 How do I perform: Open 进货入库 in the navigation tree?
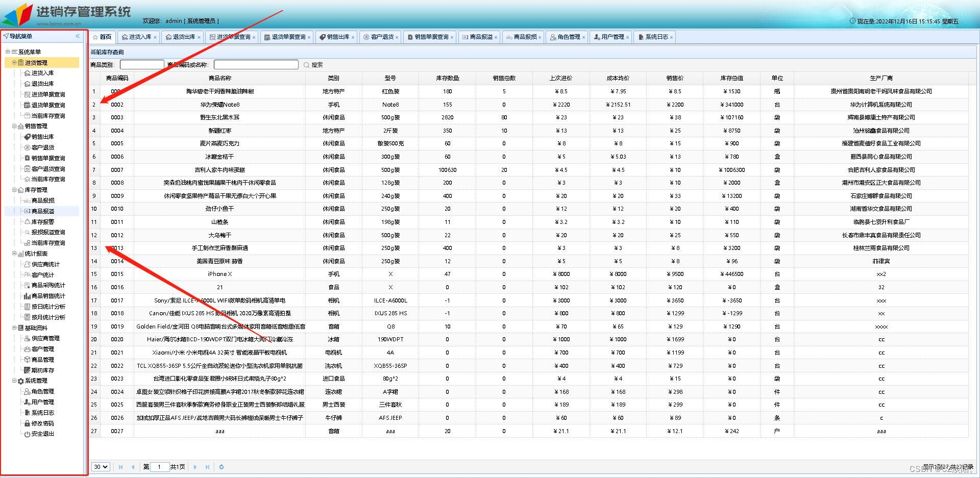coord(42,73)
